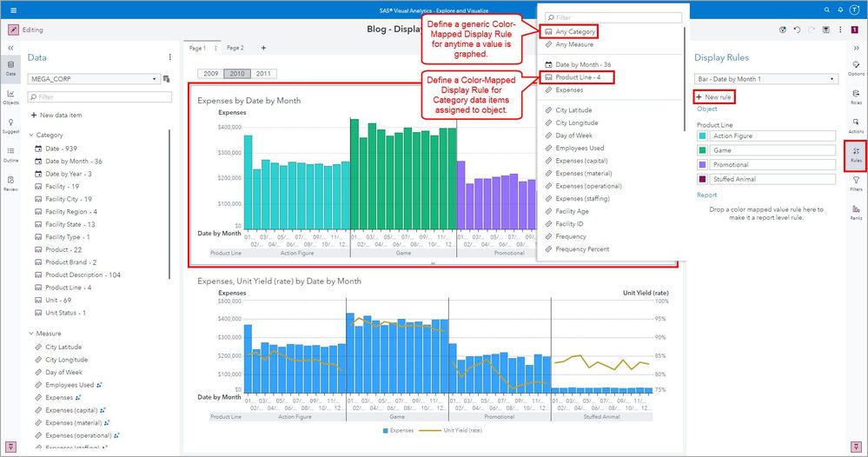Open notifications bell icon
Viewport: 868px width, 457px height.
(x=840, y=10)
